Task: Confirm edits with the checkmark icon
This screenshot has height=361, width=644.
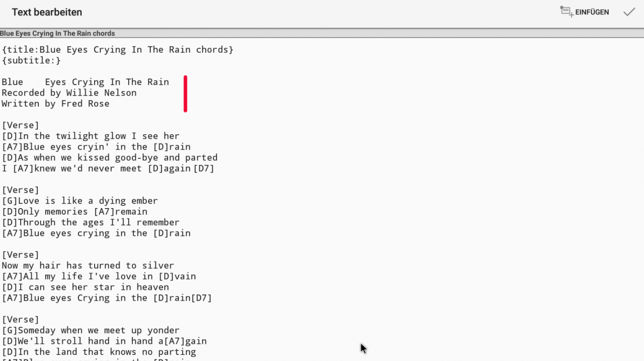Action: 629,12
